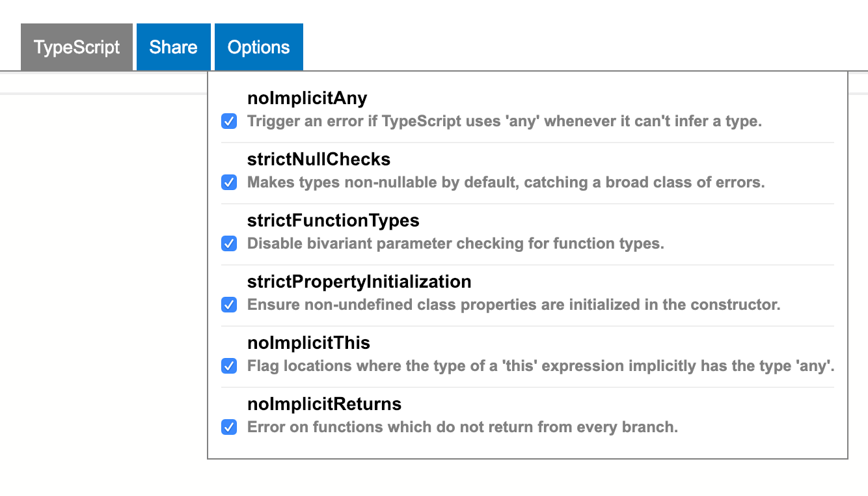Click the strictPropertyInitialization option title

point(359,282)
